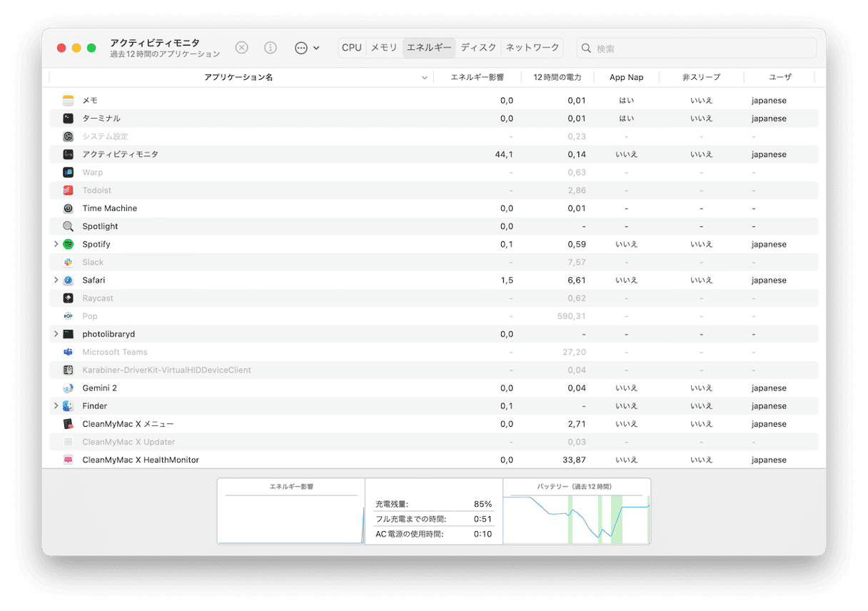
Task: Switch to the メモリ tab
Action: pyautogui.click(x=384, y=48)
